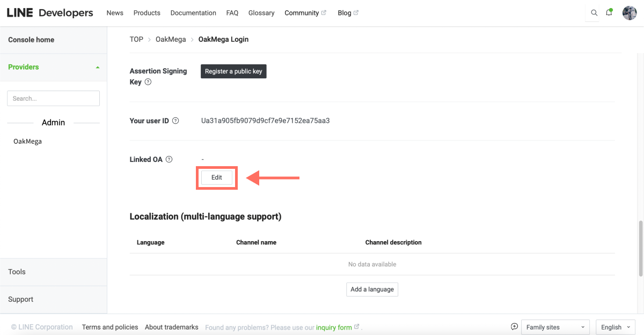The image size is (644, 335).
Task: Open the Glossary menu item
Action: 261,13
